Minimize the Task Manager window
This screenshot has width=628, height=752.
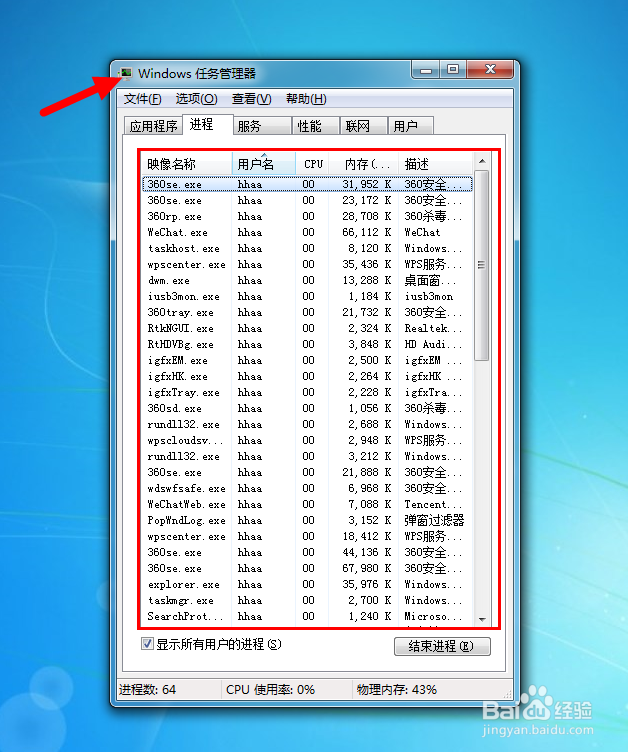pyautogui.click(x=426, y=70)
